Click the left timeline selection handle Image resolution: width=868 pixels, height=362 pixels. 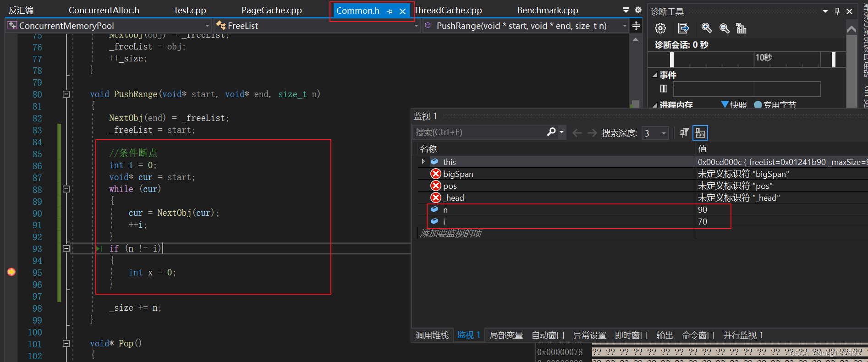tap(672, 60)
